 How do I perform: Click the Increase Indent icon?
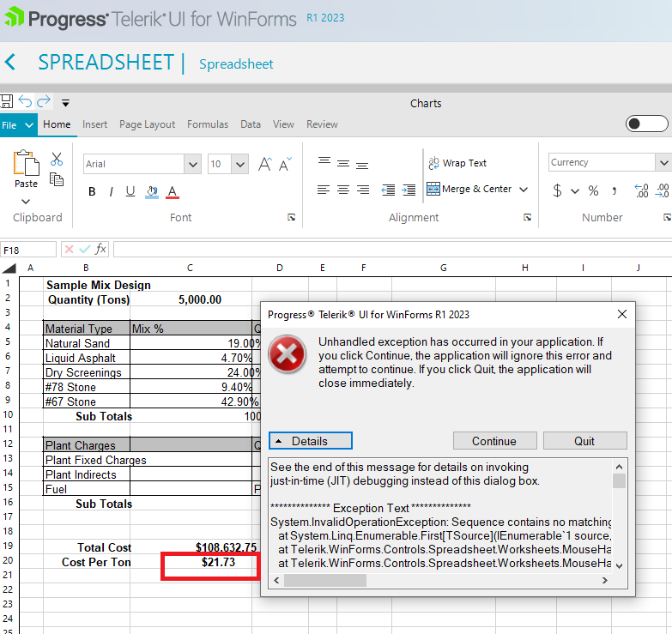[x=409, y=190]
